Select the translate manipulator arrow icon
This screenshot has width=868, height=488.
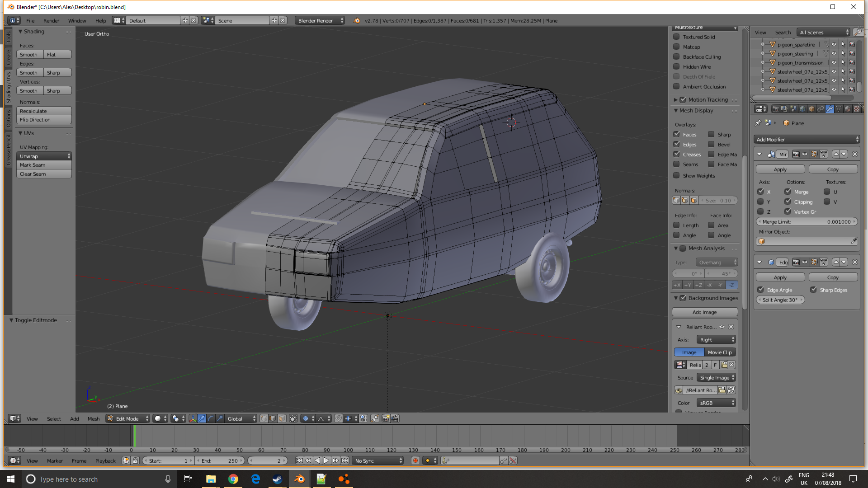click(202, 418)
